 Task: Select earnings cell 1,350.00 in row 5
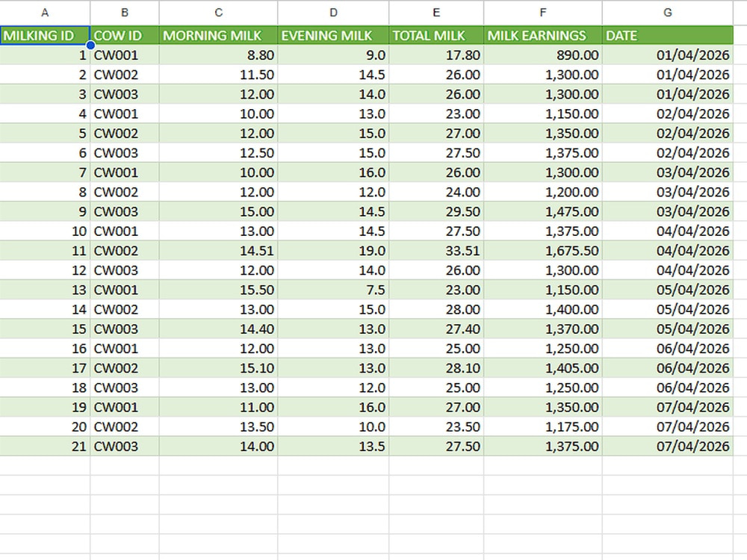pyautogui.click(x=542, y=134)
